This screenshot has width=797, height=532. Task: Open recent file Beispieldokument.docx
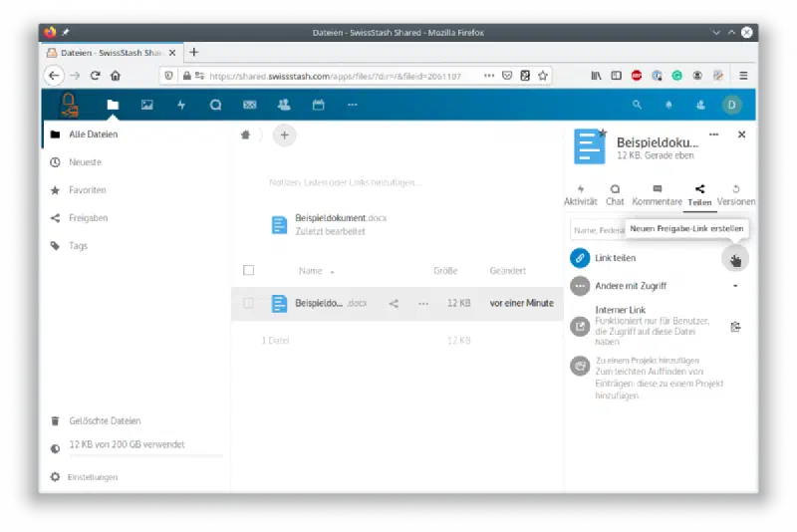330,224
